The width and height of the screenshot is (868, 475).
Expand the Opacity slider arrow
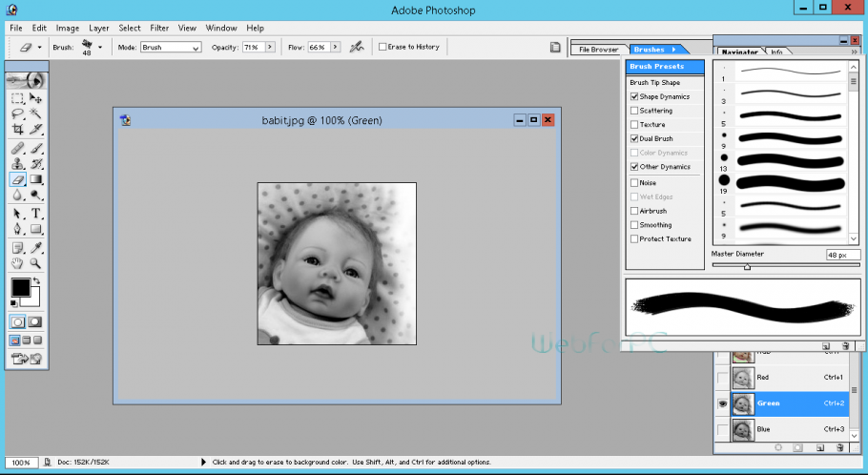point(270,47)
